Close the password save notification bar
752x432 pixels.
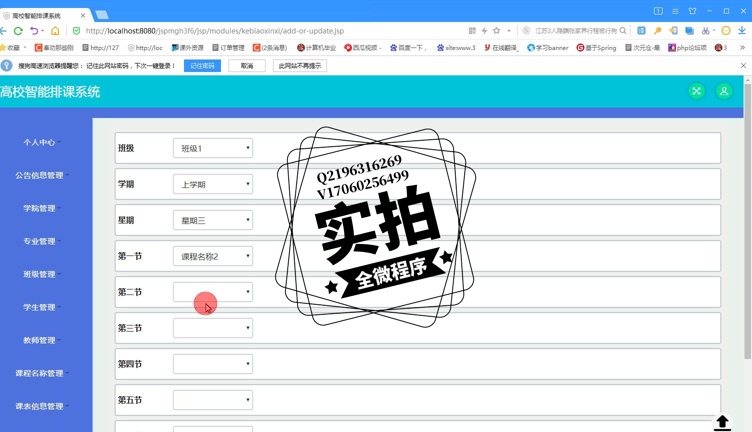(x=743, y=66)
